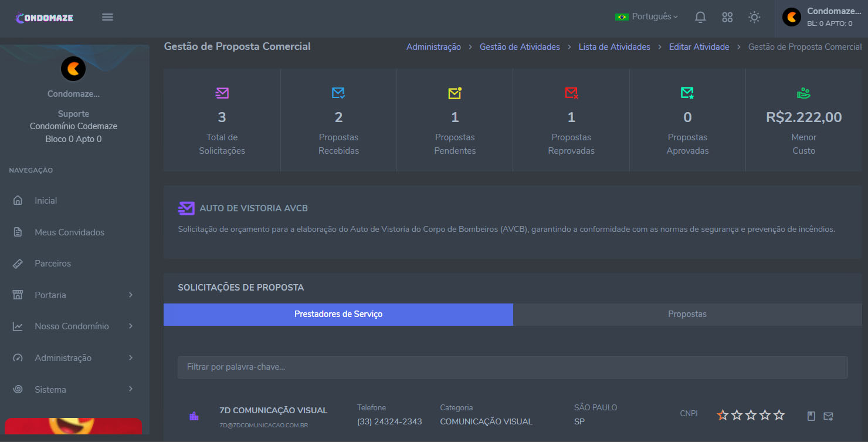Open the Português language dropdown

(x=647, y=17)
